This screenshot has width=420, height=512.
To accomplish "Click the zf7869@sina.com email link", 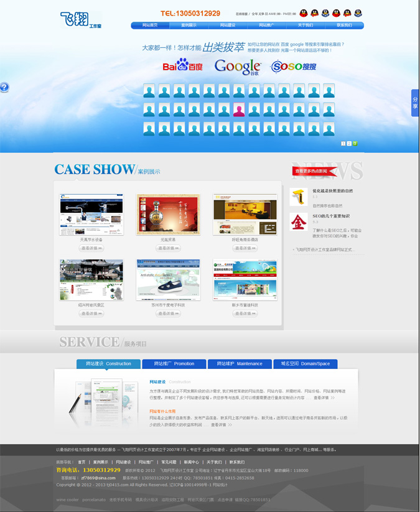I will click(98, 478).
